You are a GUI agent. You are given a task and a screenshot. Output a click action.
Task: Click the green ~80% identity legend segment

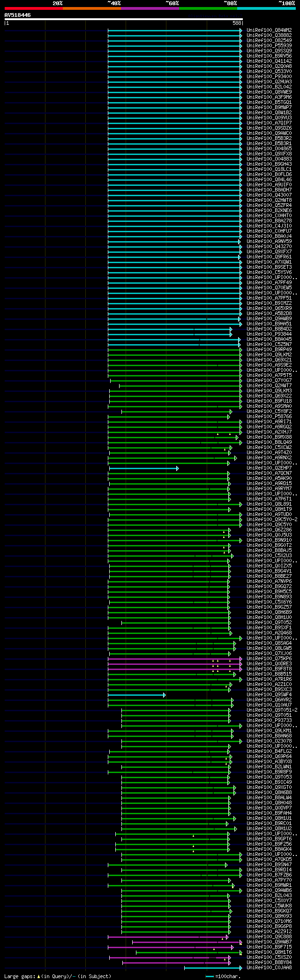208,8
